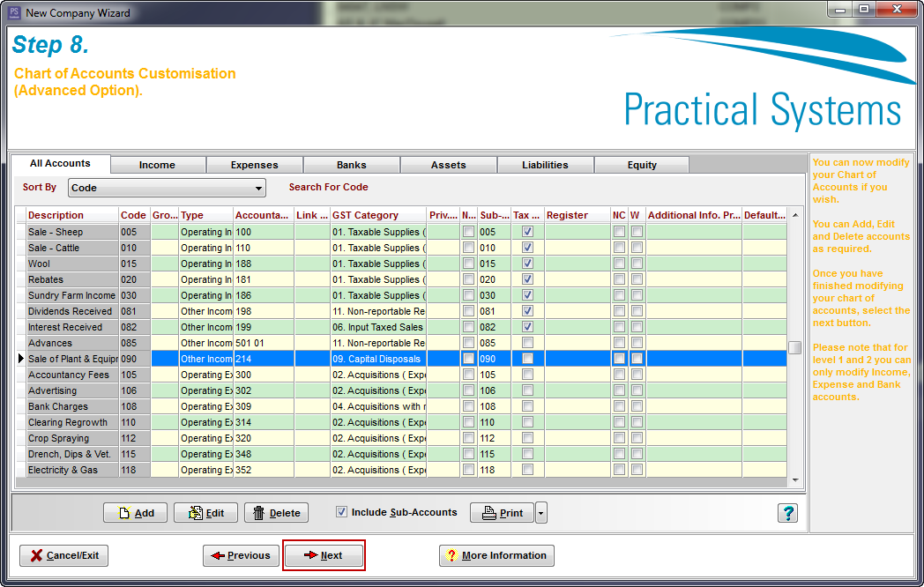
Task: Tick W checkbox for Bank Charges row
Action: tap(637, 406)
